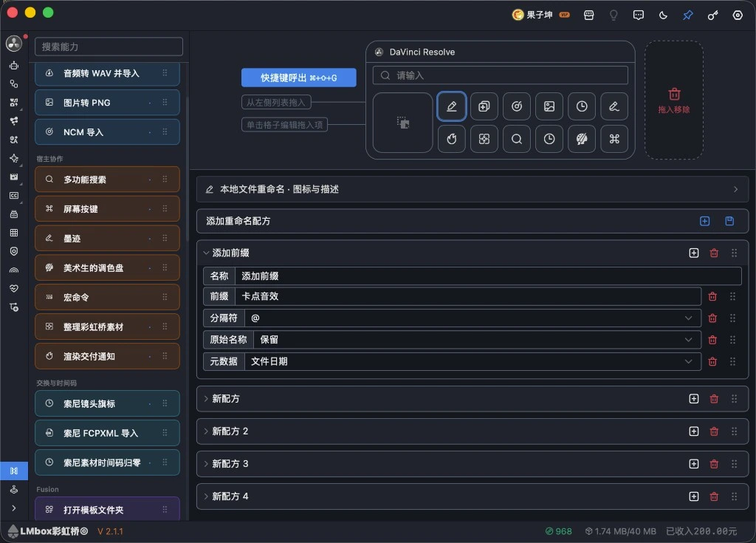Delete the 添加前缀 recipe
Screen dimensions: 756x543
point(714,253)
